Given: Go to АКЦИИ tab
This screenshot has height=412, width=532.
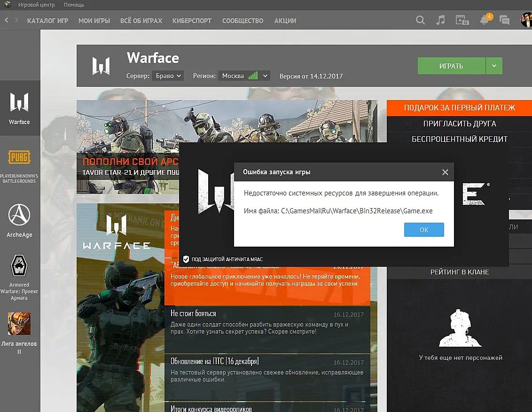Looking at the screenshot, I should (285, 21).
